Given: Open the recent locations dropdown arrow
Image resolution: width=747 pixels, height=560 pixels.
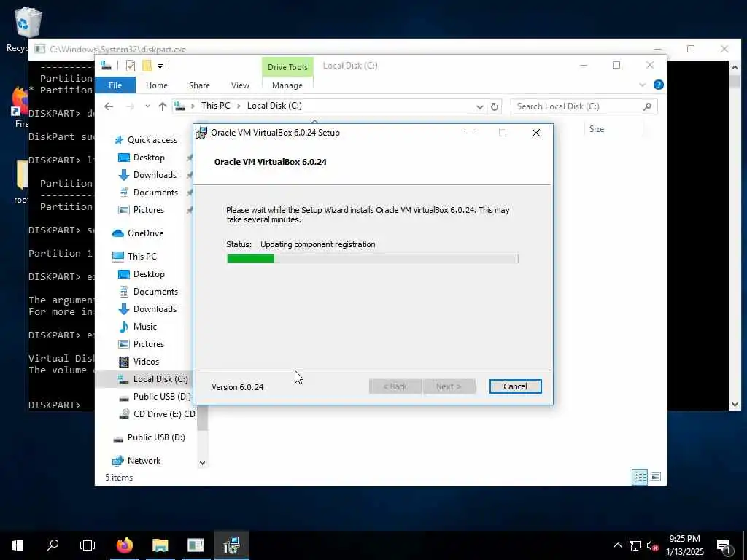Looking at the screenshot, I should [x=147, y=106].
